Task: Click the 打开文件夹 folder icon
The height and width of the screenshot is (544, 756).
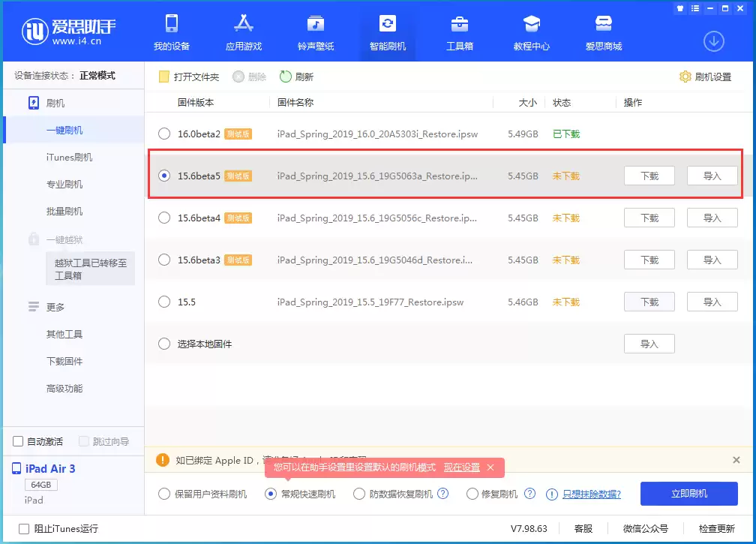Action: coord(164,77)
